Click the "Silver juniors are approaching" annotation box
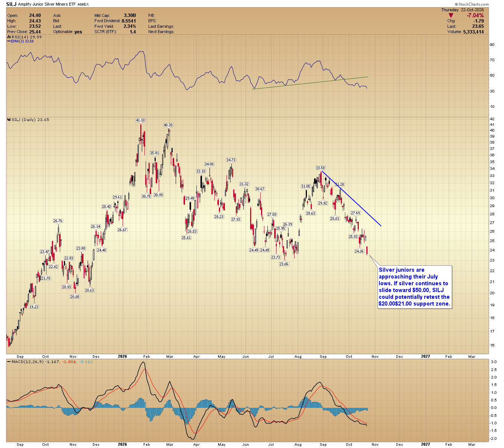Image resolution: width=504 pixels, height=448 pixels. click(415, 287)
